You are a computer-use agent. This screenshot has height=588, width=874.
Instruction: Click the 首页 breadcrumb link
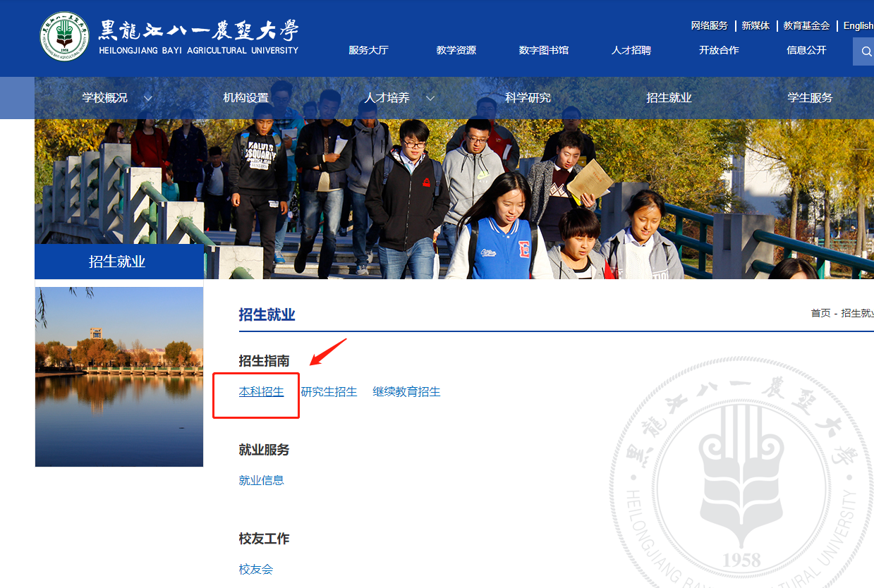coord(820,313)
